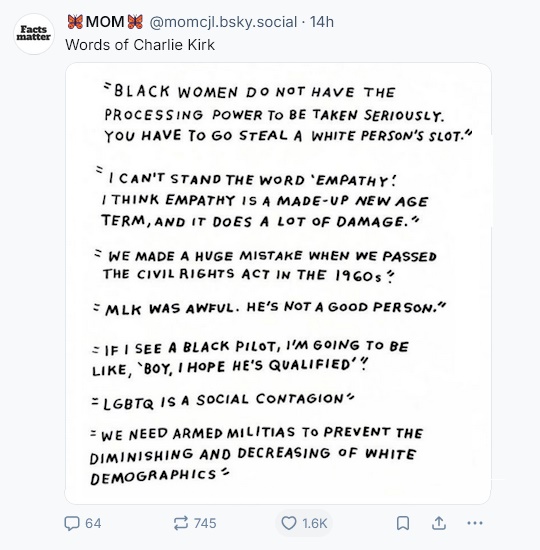Bookmark this post with the bookmark icon

click(x=403, y=523)
